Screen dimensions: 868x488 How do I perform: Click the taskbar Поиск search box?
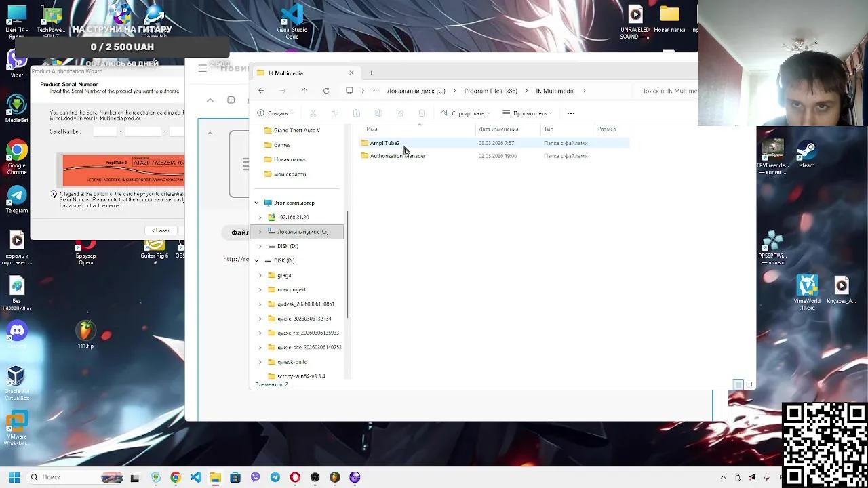76,477
